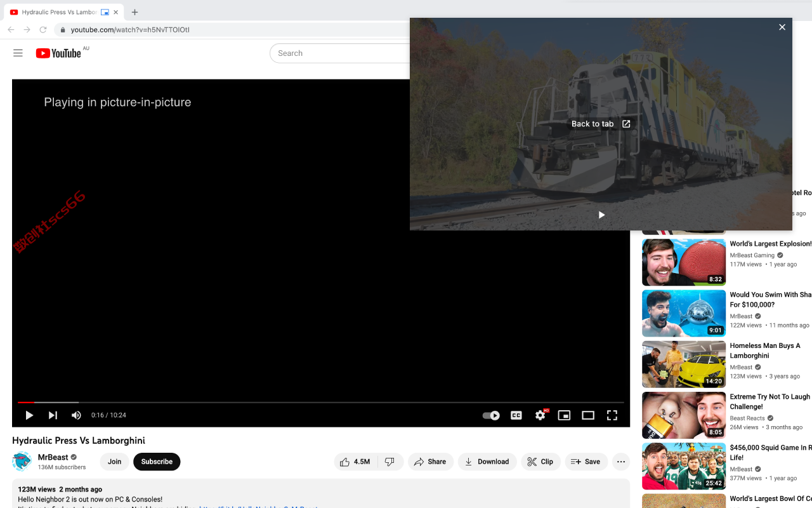Screen dimensions: 812x508
Task: Open World's Largest Explosion thumbnail
Action: coord(684,262)
